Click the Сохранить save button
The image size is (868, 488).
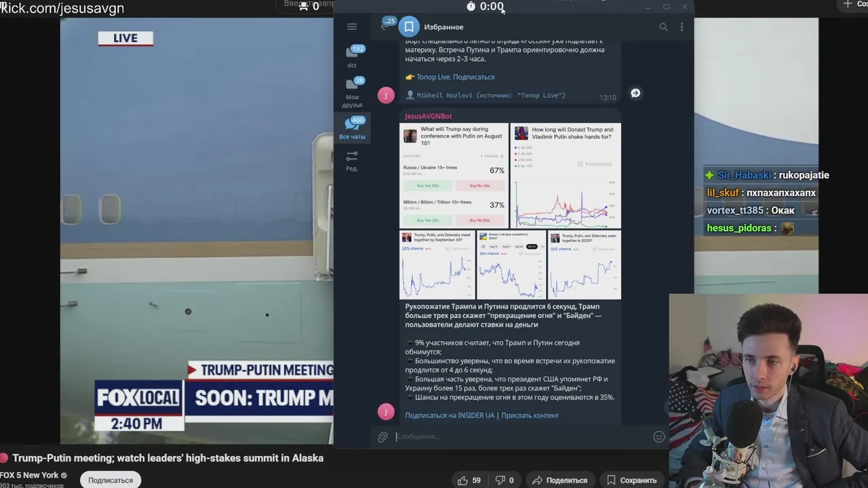click(631, 480)
